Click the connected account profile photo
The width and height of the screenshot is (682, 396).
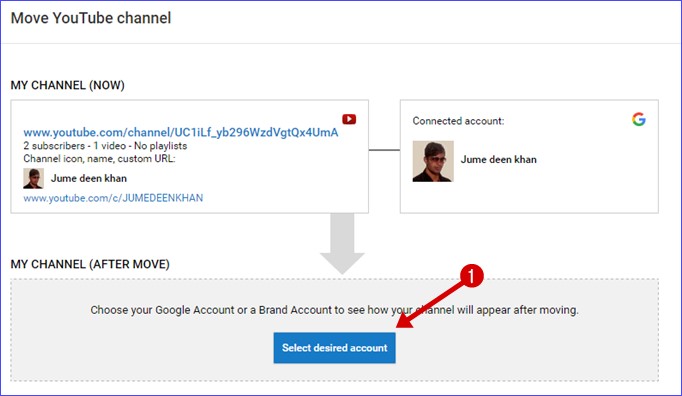coord(433,161)
